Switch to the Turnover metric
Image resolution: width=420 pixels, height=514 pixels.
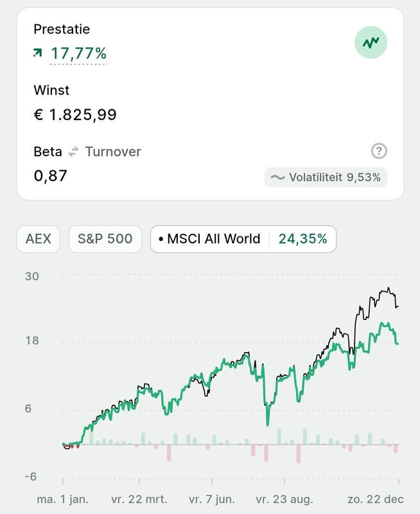113,152
